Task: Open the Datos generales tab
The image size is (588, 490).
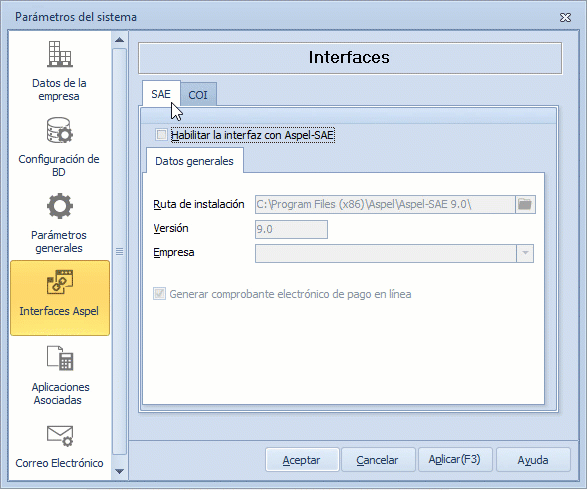Action: 194,161
